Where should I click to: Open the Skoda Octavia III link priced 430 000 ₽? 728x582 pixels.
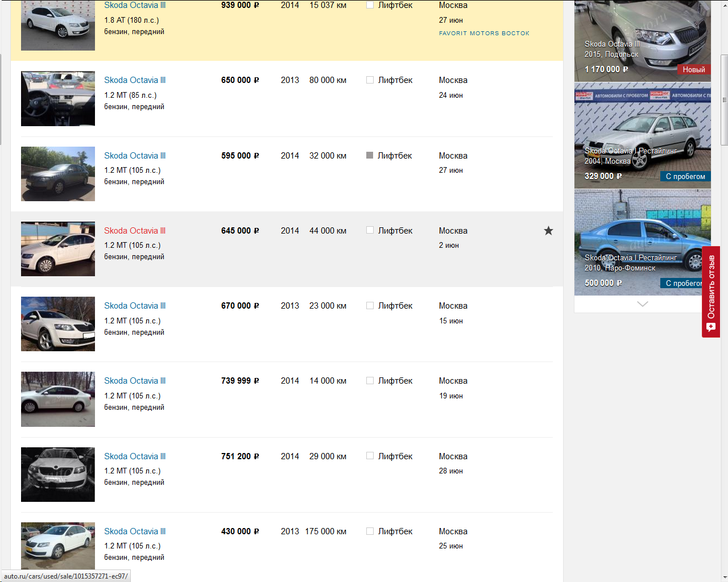[x=135, y=531]
